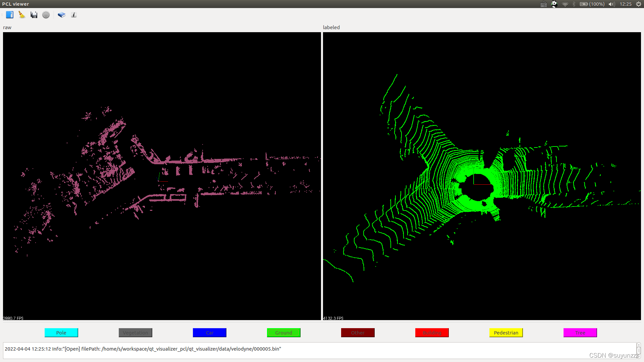Click the Pole category button
The width and height of the screenshot is (644, 362).
(x=61, y=333)
